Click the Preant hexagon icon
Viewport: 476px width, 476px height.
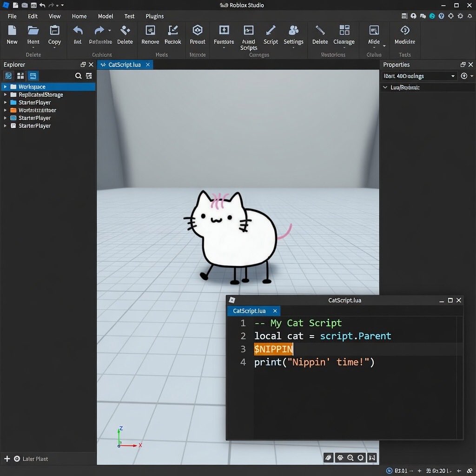pyautogui.click(x=198, y=30)
